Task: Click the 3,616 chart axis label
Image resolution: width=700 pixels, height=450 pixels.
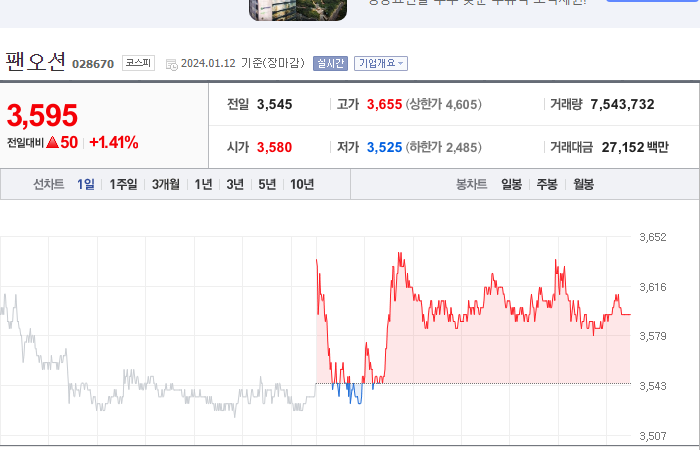Action: coord(653,287)
